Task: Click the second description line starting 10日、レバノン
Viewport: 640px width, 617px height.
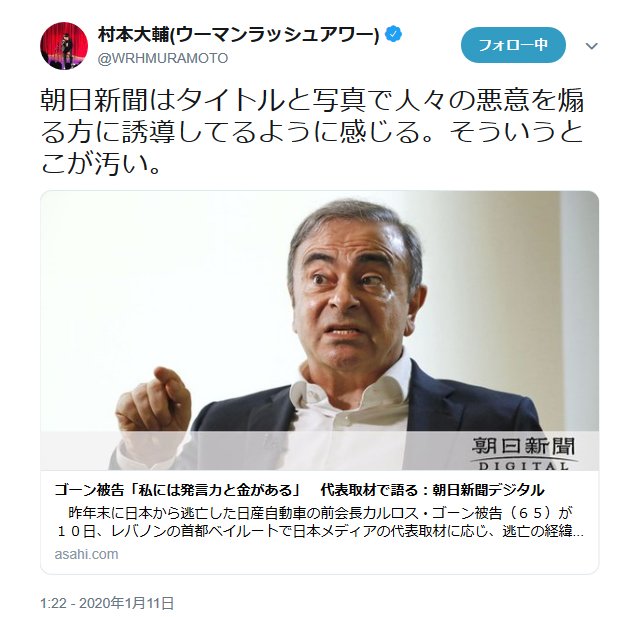Action: click(320, 532)
